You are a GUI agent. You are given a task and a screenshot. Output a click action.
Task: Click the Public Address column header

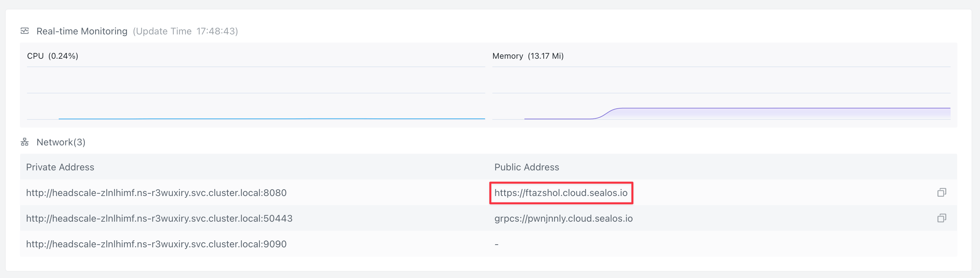(x=526, y=167)
